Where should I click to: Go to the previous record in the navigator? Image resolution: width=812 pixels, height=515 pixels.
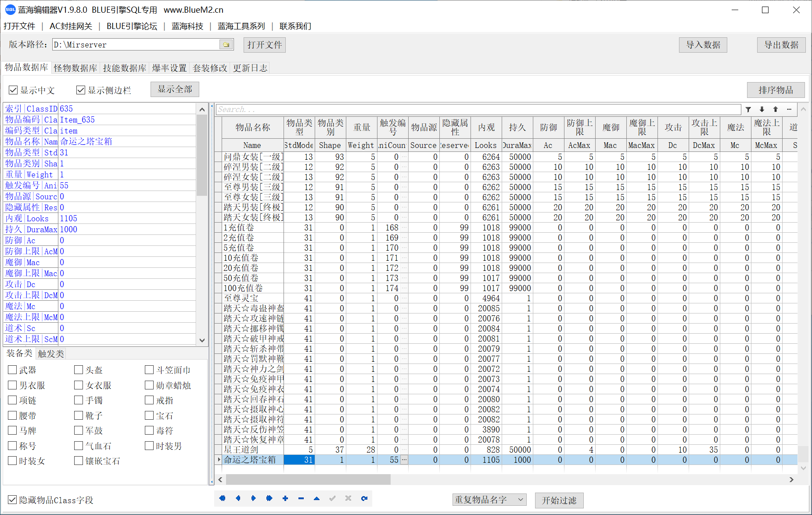click(x=238, y=498)
